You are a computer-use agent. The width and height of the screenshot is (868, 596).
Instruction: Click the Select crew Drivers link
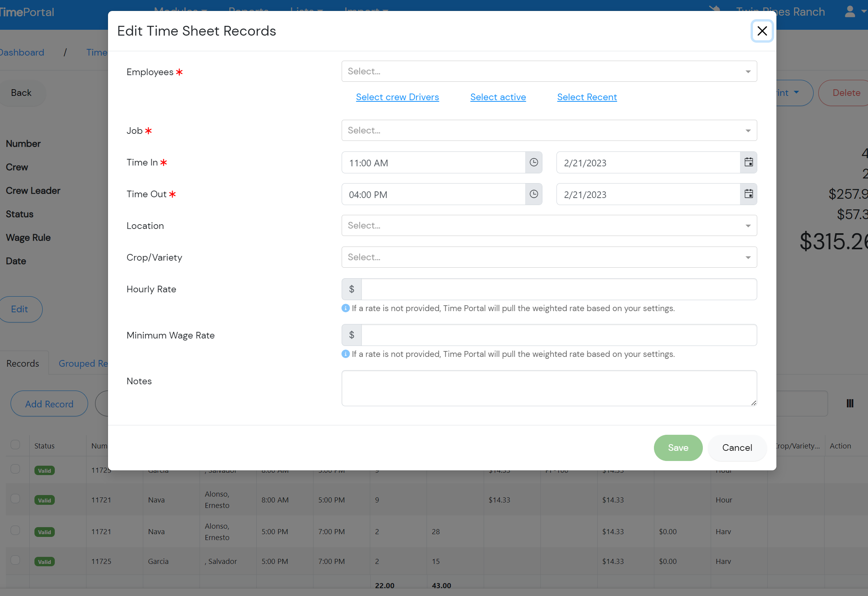[x=397, y=97]
